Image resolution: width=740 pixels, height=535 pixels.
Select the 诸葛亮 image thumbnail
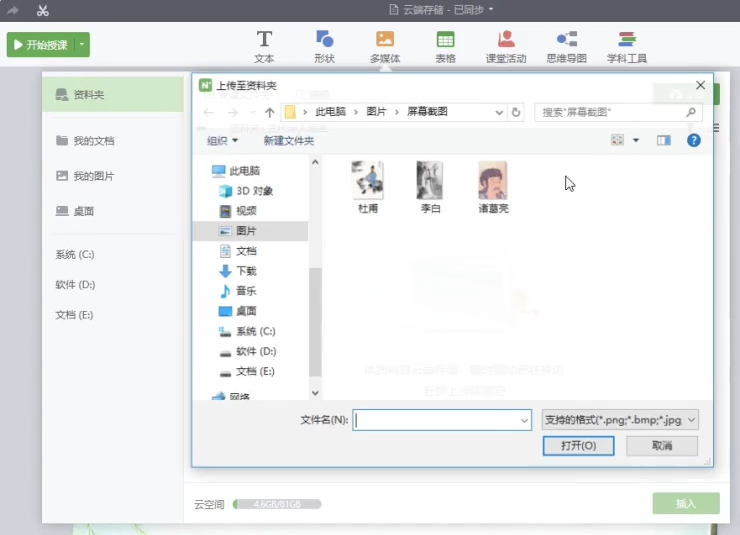493,187
